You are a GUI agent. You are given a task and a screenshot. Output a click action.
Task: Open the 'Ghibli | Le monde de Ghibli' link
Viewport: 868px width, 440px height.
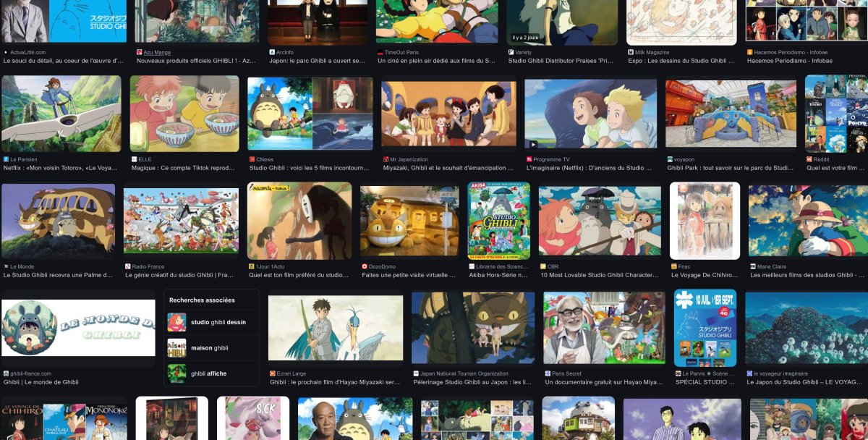tap(41, 382)
